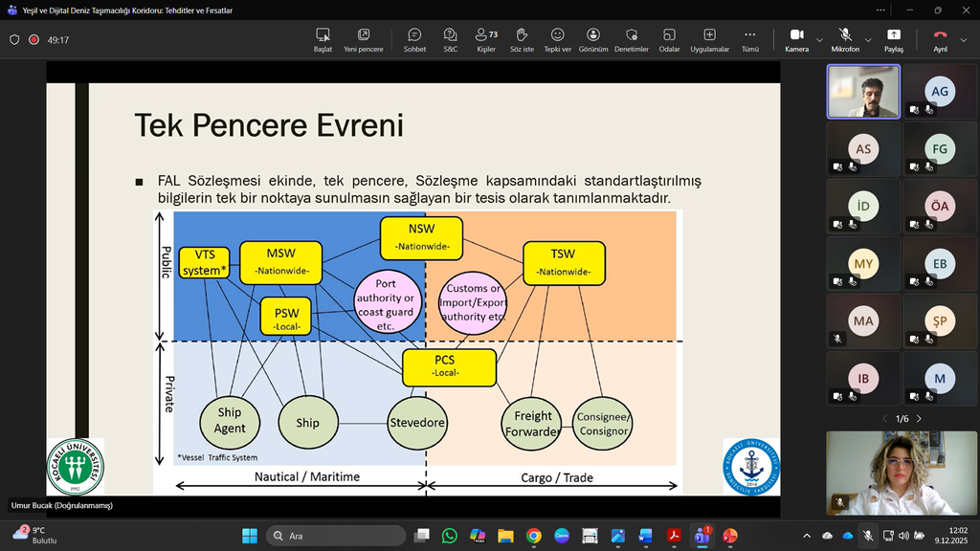The height and width of the screenshot is (551, 980).
Task: Toggle microphone mute in system tray
Action: point(867,536)
